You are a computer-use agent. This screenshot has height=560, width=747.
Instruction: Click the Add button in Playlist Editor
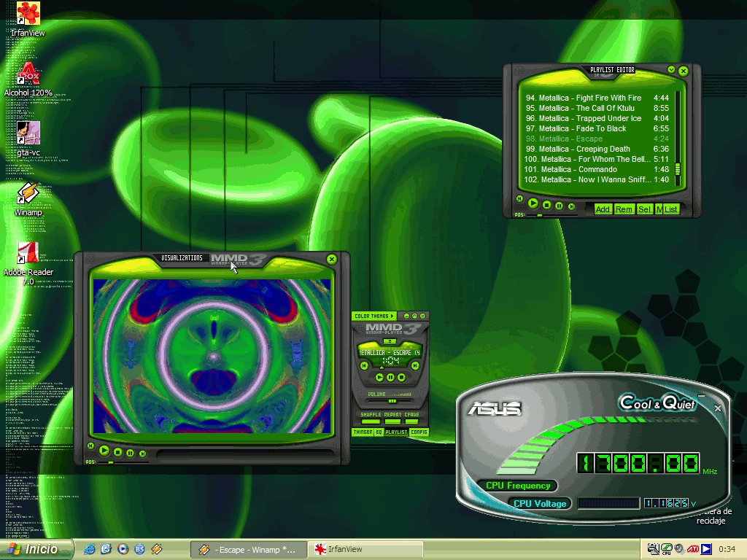pos(603,209)
